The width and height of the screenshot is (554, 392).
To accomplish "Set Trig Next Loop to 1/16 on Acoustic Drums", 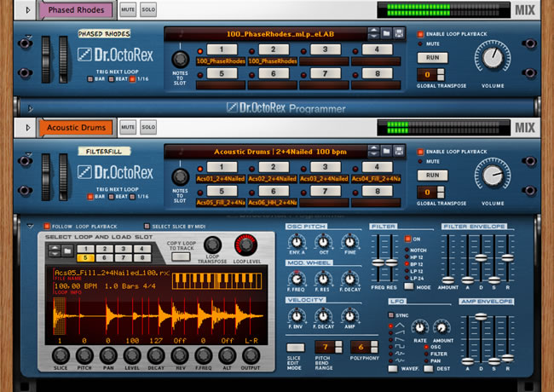I will pyautogui.click(x=132, y=197).
